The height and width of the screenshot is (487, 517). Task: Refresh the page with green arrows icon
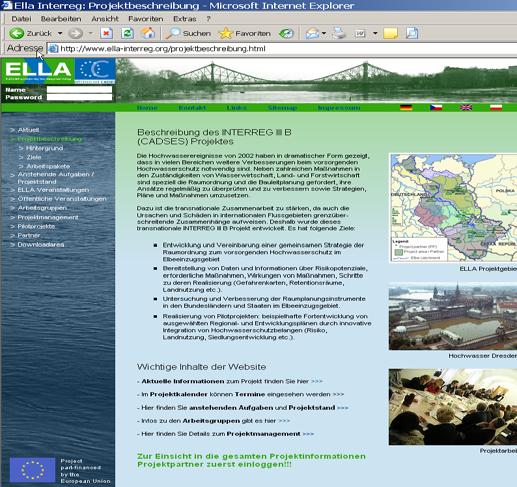[127, 33]
